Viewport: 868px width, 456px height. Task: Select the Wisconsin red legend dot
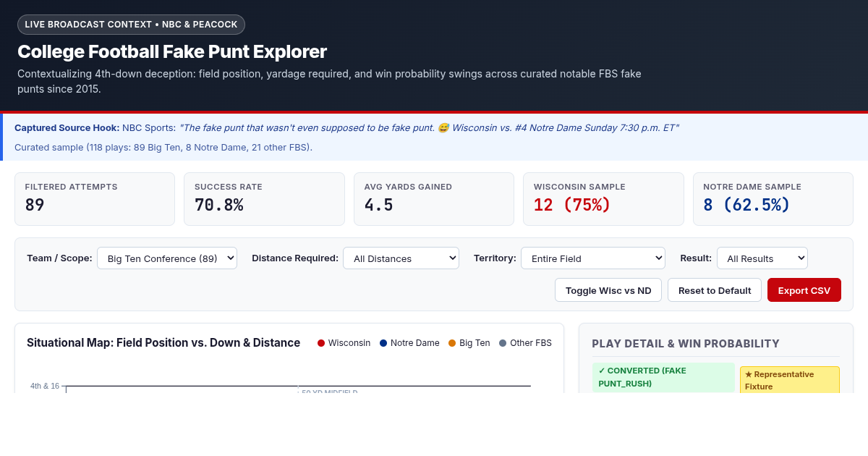[x=321, y=343]
